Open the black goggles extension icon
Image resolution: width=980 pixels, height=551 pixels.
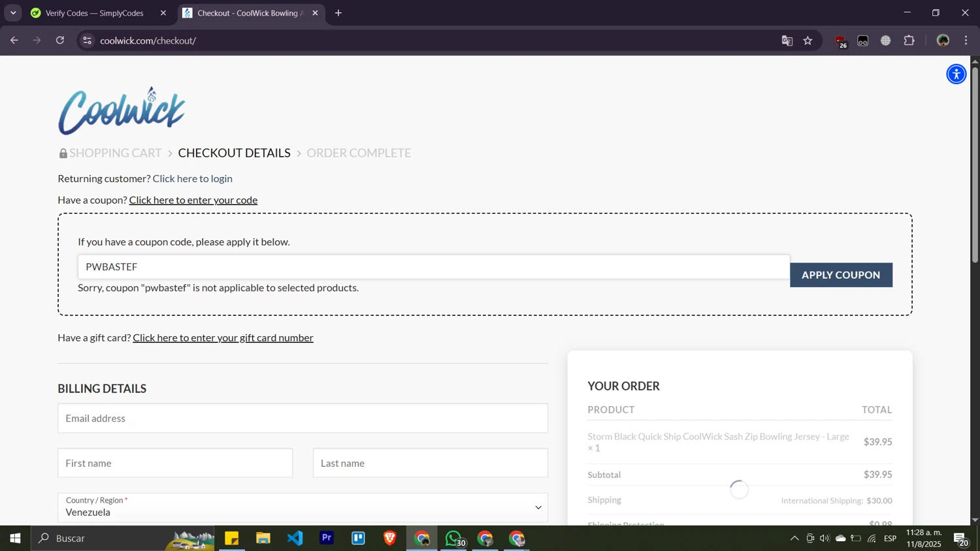pos(863,40)
